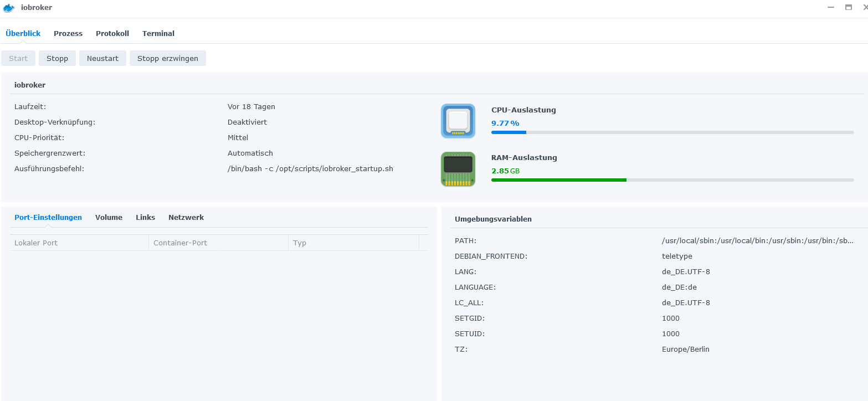Click the Lokaler Port column header
868x401 pixels.
click(x=79, y=243)
